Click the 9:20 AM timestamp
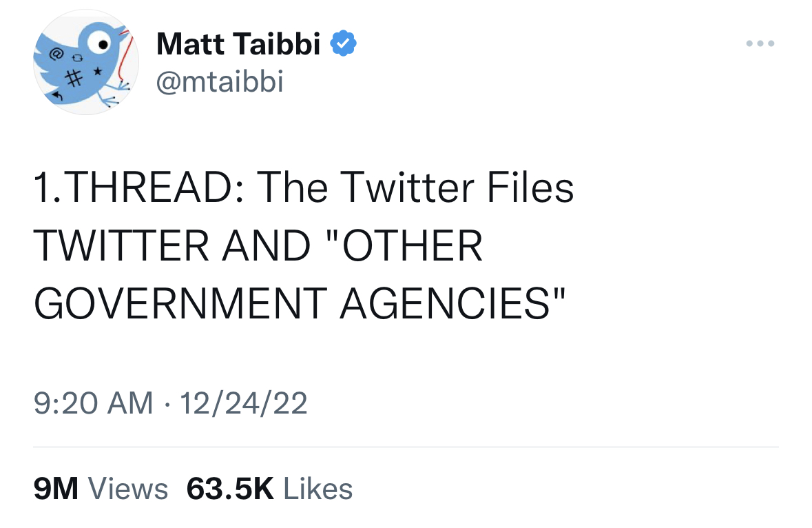The width and height of the screenshot is (812, 528). (x=93, y=403)
